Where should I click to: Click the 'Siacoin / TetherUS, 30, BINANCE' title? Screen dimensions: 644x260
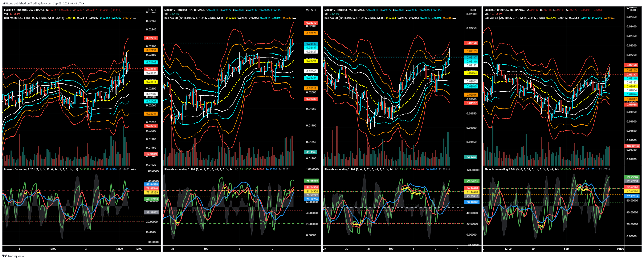[x=24, y=10]
